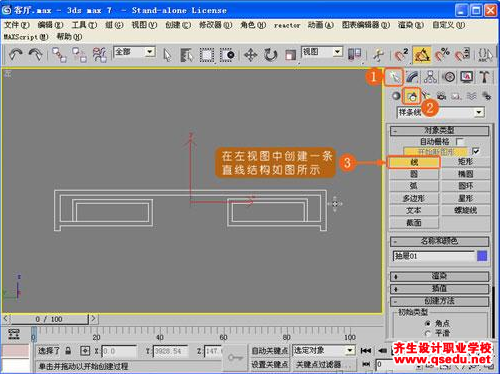This screenshot has height=374, width=500.
Task: Open the Display command panel tab
Action: pos(467,77)
